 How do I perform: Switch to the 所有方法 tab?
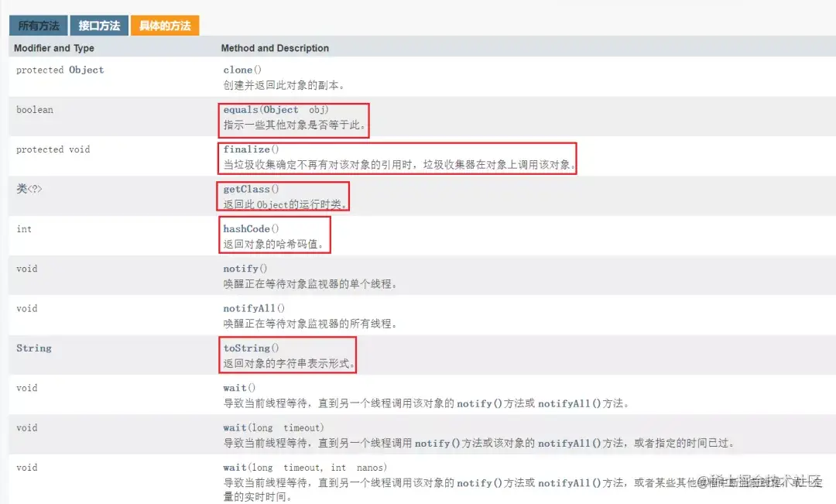[x=37, y=25]
